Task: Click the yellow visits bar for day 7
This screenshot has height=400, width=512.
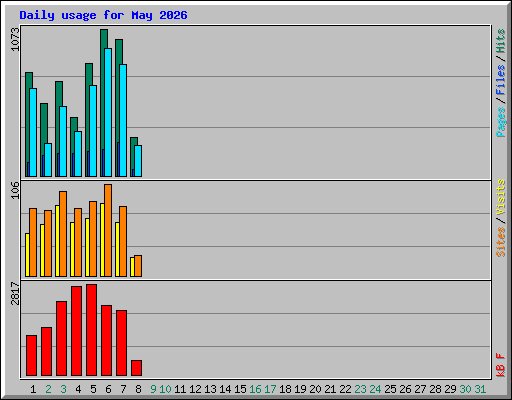Action: pos(117,249)
